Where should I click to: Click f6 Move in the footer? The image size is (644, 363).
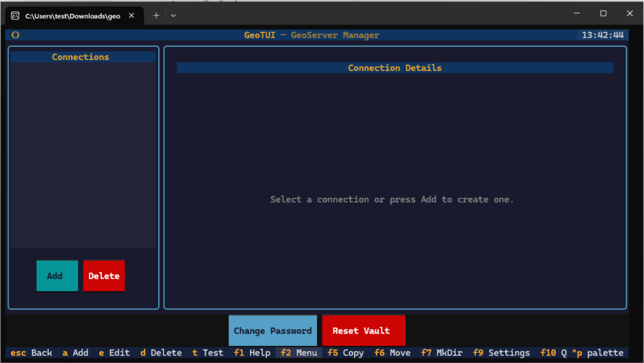click(392, 353)
